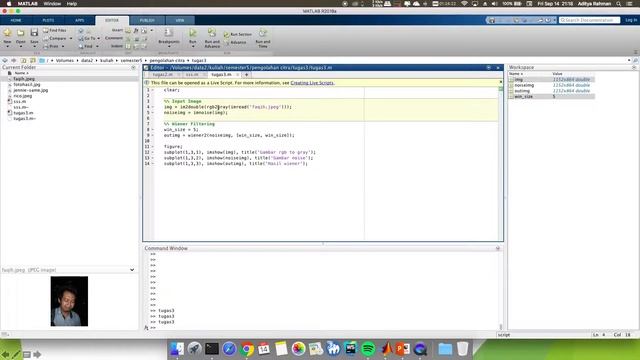Open Safari from the Dock
640x360 pixels.
[229, 349]
